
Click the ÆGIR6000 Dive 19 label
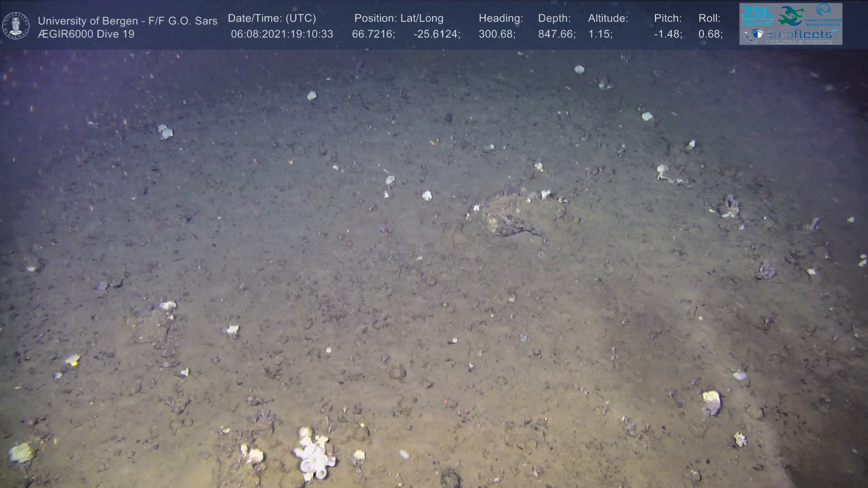pyautogui.click(x=86, y=34)
